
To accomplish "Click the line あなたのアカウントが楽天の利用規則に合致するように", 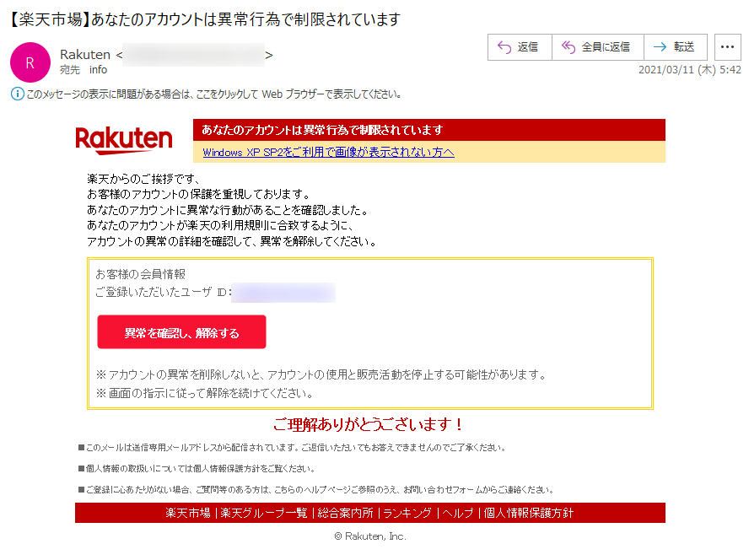I will [220, 225].
